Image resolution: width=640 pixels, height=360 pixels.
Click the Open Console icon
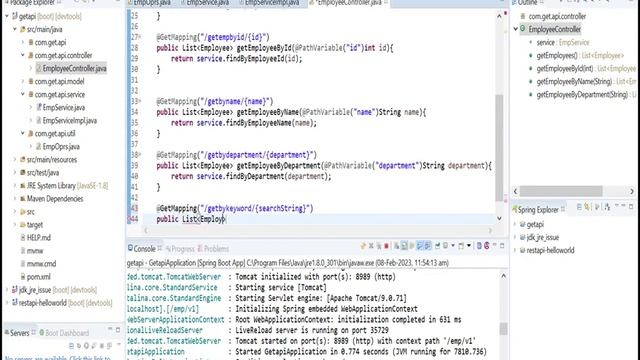click(x=461, y=246)
